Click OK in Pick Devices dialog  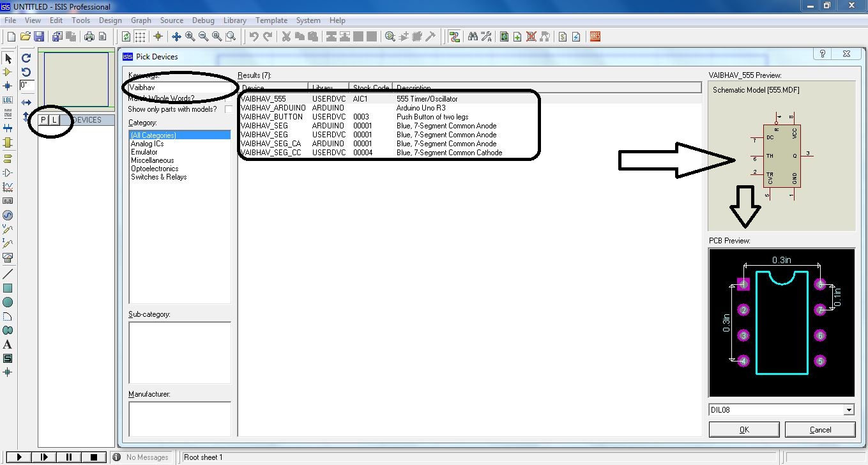pyautogui.click(x=744, y=429)
